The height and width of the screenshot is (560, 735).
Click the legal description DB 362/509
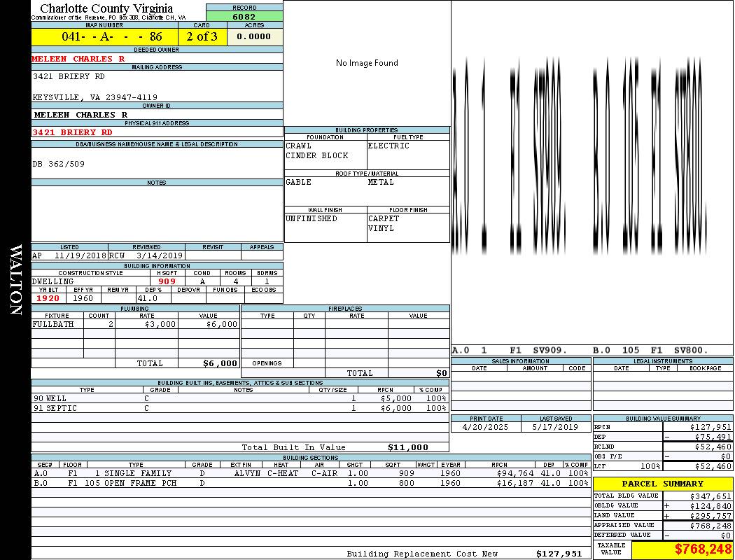tap(59, 164)
